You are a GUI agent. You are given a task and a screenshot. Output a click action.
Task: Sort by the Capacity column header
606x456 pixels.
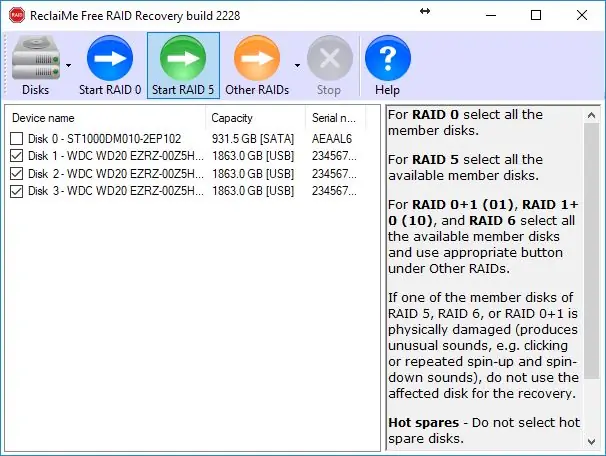(256, 118)
